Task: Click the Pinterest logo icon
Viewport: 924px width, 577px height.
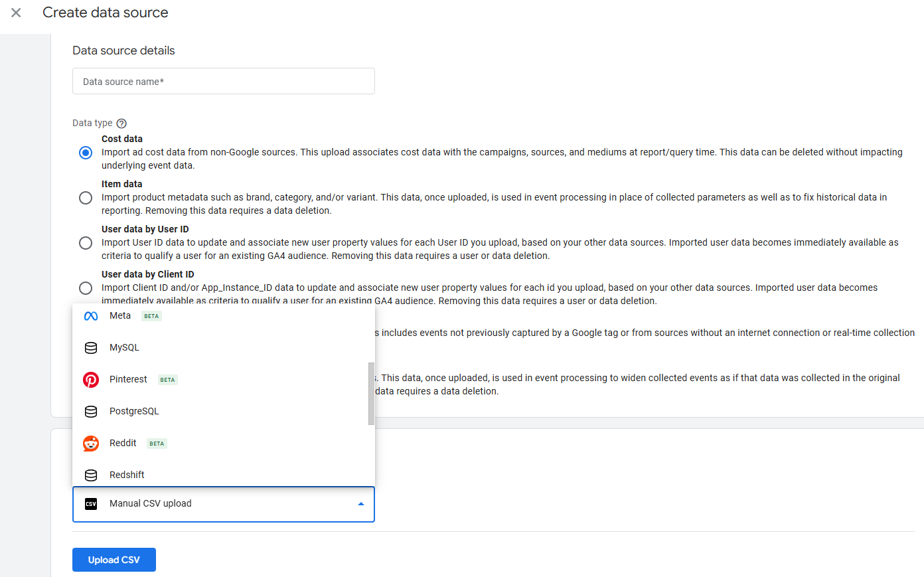Action: [x=91, y=380]
